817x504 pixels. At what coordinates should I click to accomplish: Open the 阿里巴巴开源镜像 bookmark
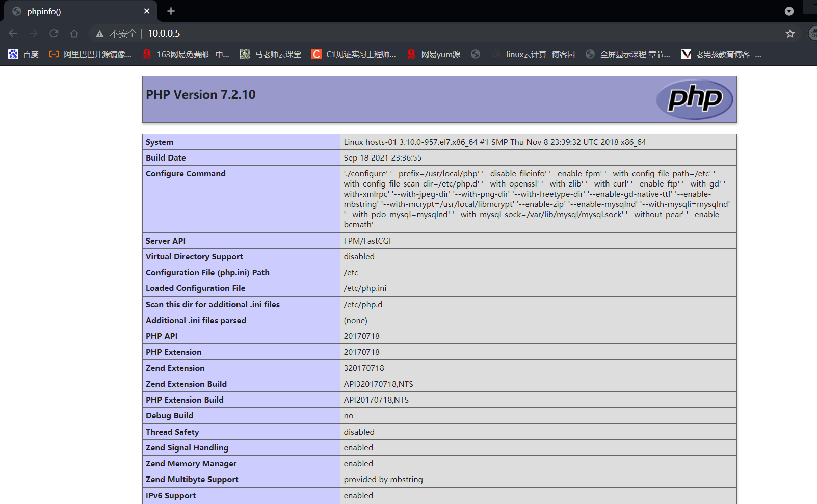pyautogui.click(x=90, y=54)
